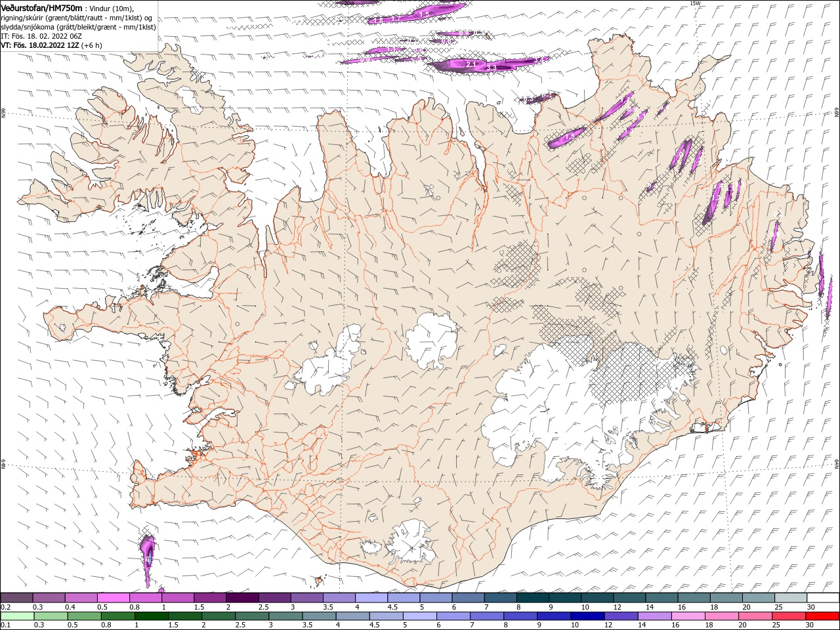Viewport: 840px width, 630px height.
Task: Click the '(+6 h)' forecast offset text
Action: point(91,45)
